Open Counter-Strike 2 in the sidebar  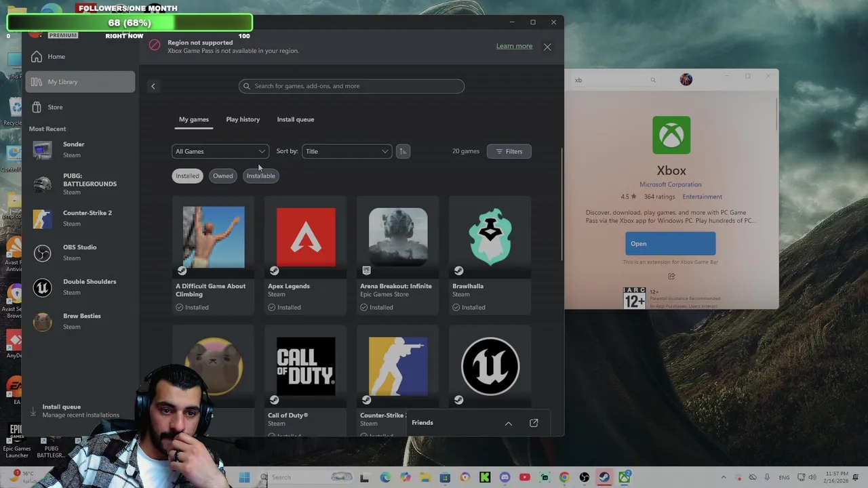pyautogui.click(x=80, y=218)
